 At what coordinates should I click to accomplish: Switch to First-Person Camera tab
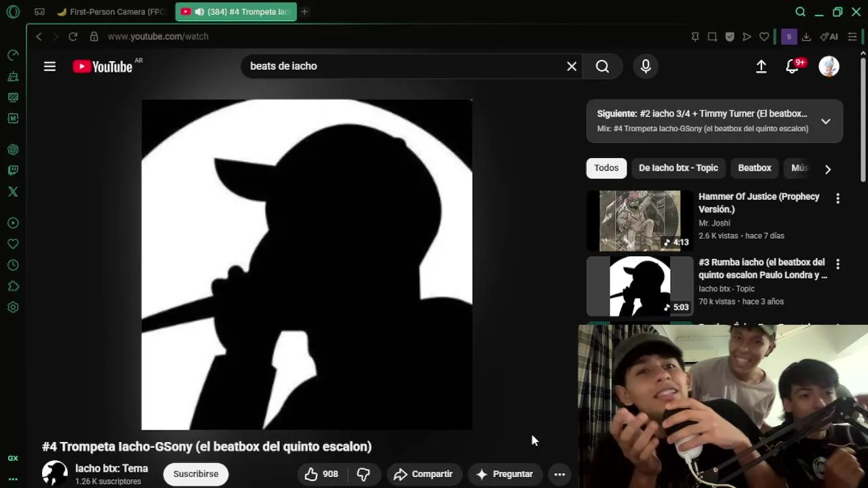tap(112, 12)
